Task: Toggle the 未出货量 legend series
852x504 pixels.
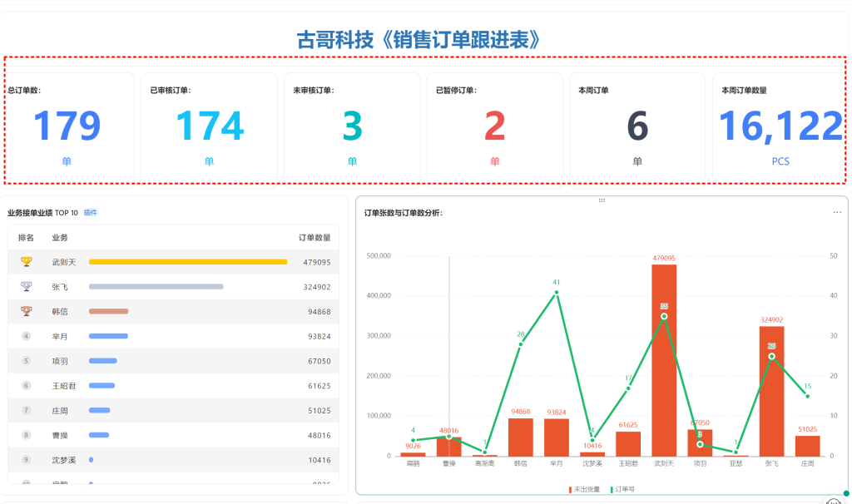Action: (x=585, y=489)
